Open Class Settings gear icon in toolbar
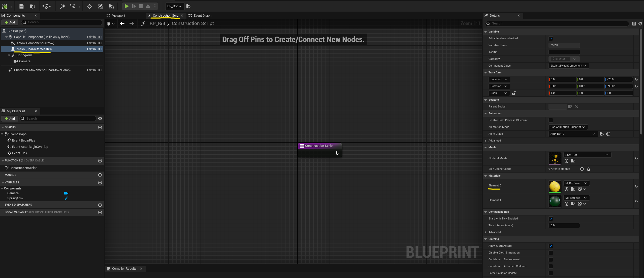Screen dimensions: 644x278 point(89,6)
